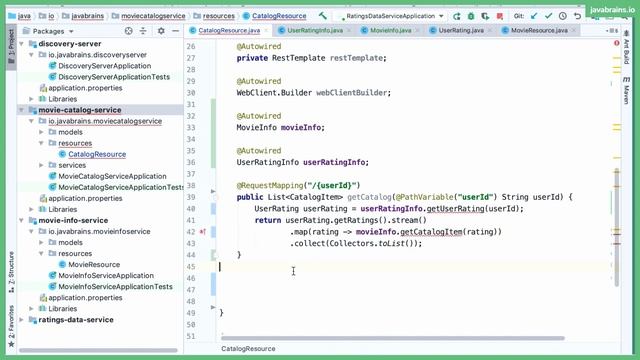The image size is (640, 360).
Task: Open the Favorites tool window tab
Action: (11, 326)
